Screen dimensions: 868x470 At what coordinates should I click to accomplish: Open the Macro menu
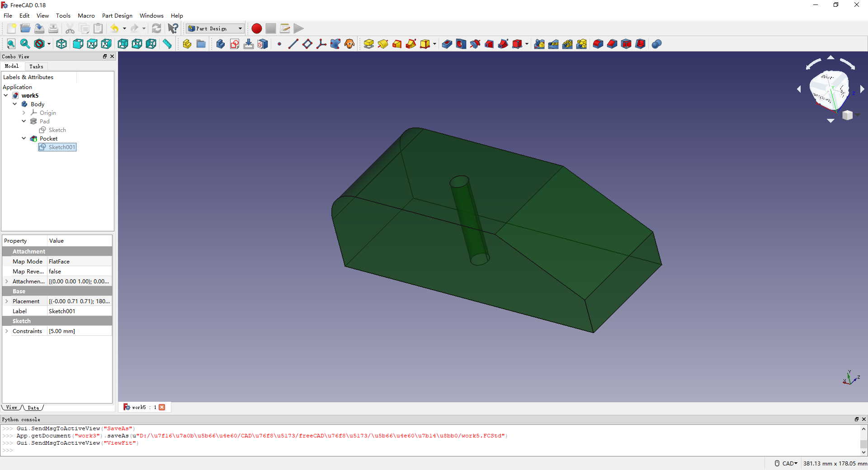pyautogui.click(x=86, y=15)
